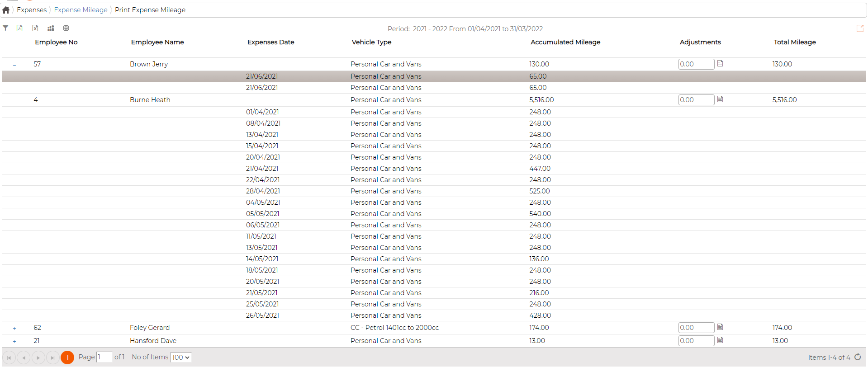The height and width of the screenshot is (367, 868).
Task: Export the report to Excel
Action: click(x=35, y=28)
